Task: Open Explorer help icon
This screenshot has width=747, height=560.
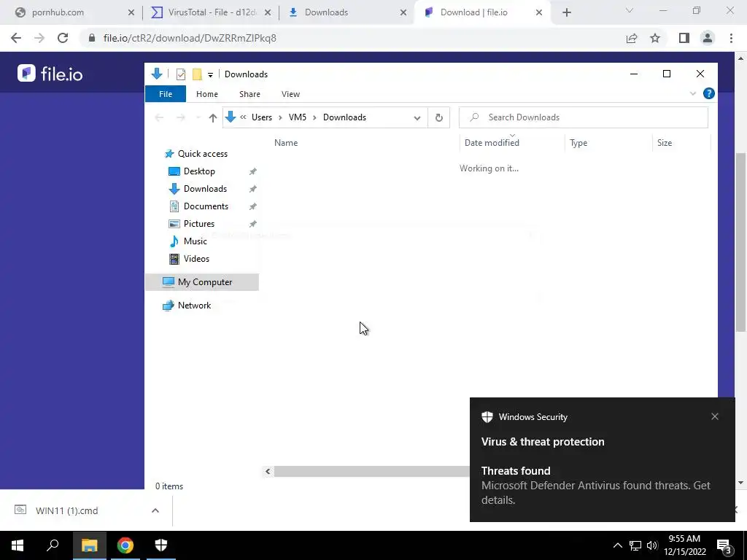Action: click(709, 93)
